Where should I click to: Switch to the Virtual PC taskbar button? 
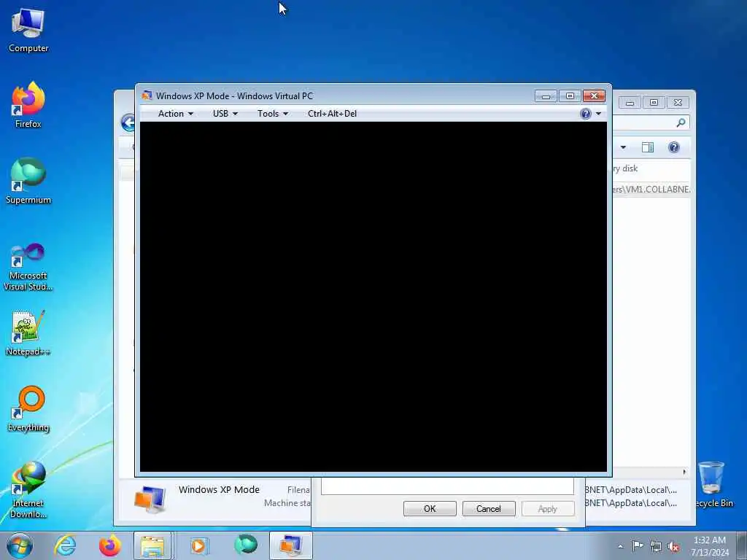(x=290, y=545)
